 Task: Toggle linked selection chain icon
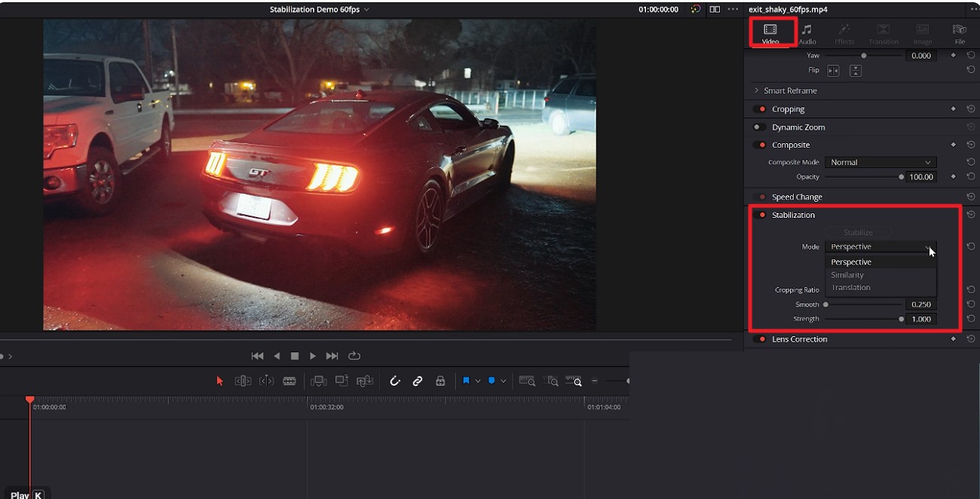(418, 381)
